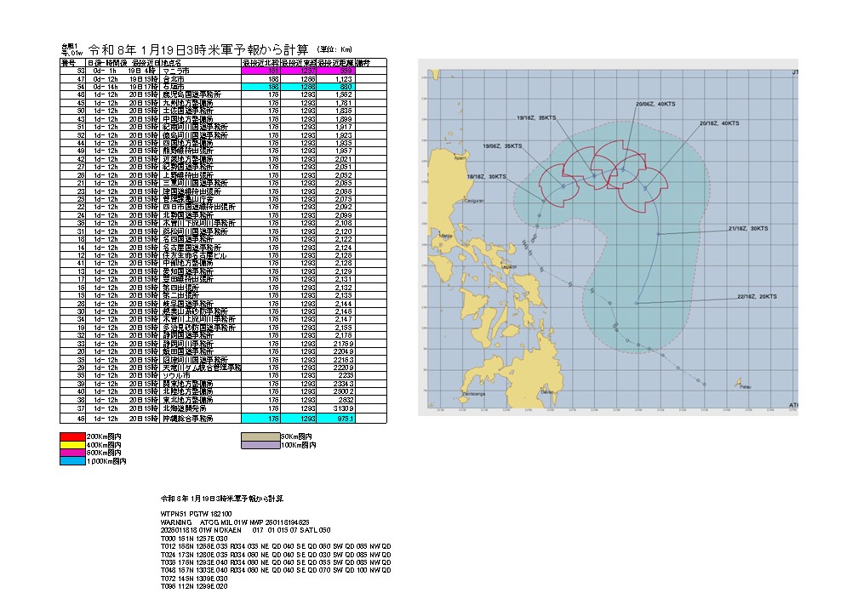Select the 20/06Z, 40KTS forecast label
The width and height of the screenshot is (846, 616).
click(655, 103)
